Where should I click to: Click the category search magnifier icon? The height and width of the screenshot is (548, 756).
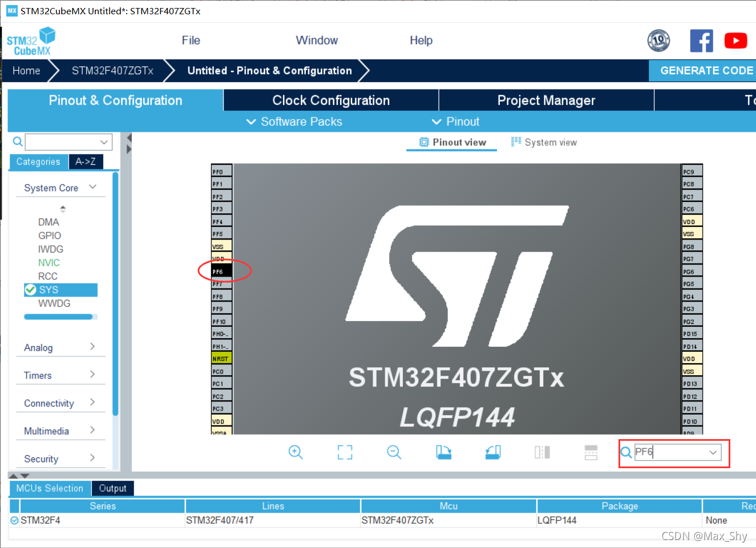pyautogui.click(x=18, y=141)
